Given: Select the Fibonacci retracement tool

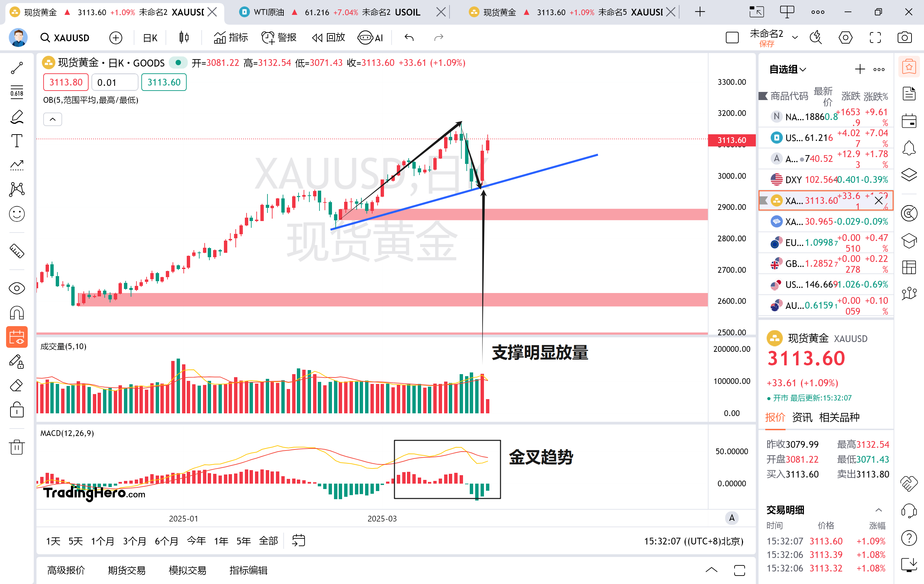Looking at the screenshot, I should pos(17,92).
